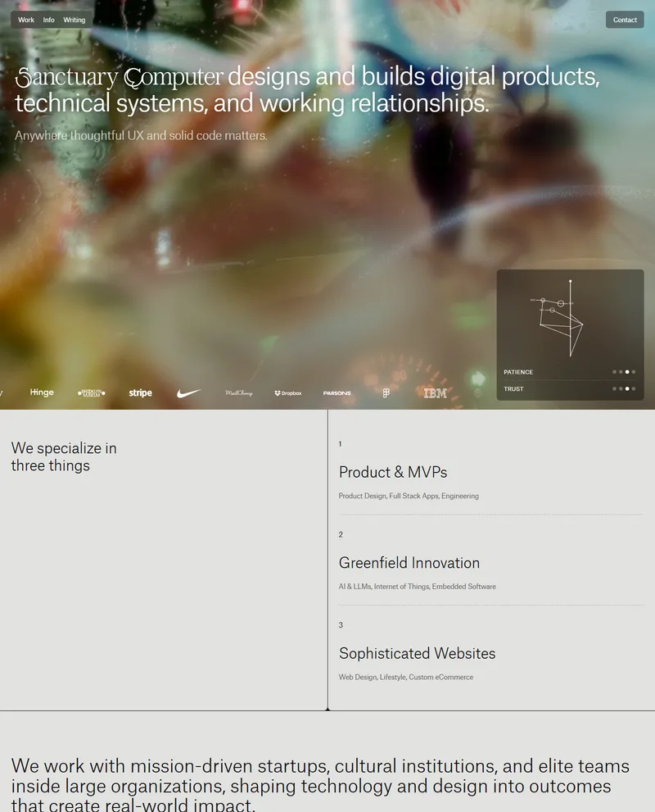Open the Work menu item
Viewport: 655px width, 812px height.
click(x=26, y=20)
